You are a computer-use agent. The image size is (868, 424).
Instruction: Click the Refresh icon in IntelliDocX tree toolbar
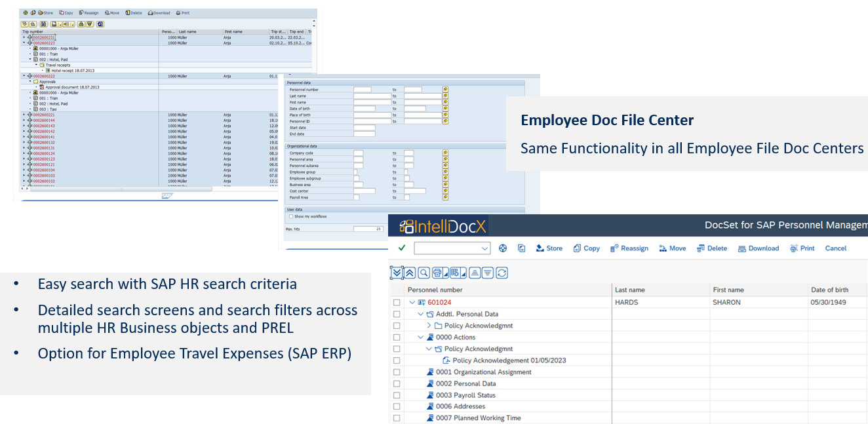coord(502,273)
